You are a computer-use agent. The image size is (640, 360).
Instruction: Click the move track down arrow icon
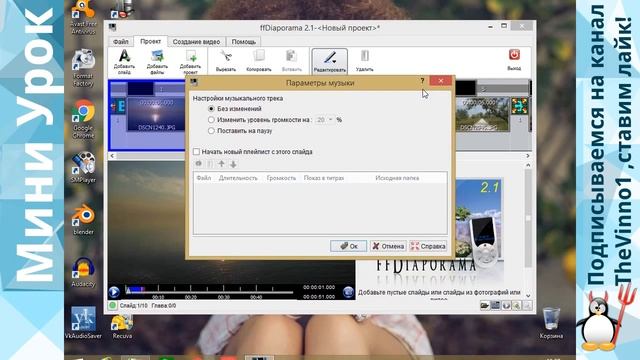tap(233, 164)
